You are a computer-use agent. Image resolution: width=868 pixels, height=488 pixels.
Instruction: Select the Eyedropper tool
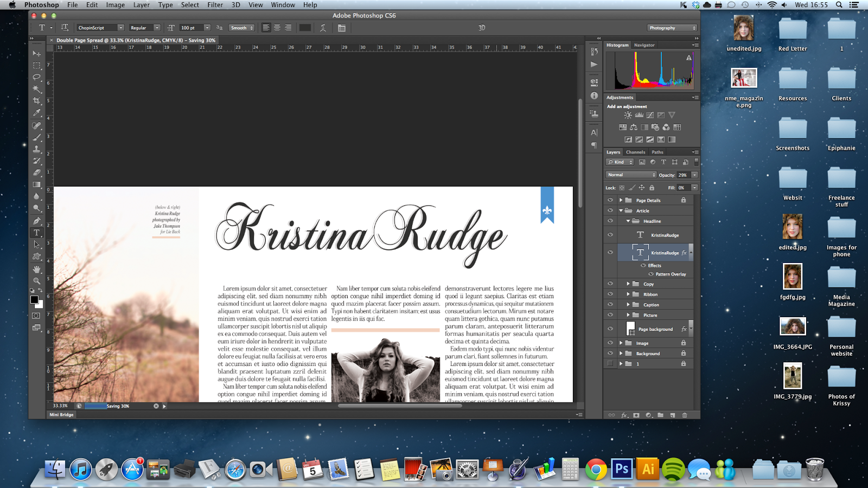tap(37, 113)
